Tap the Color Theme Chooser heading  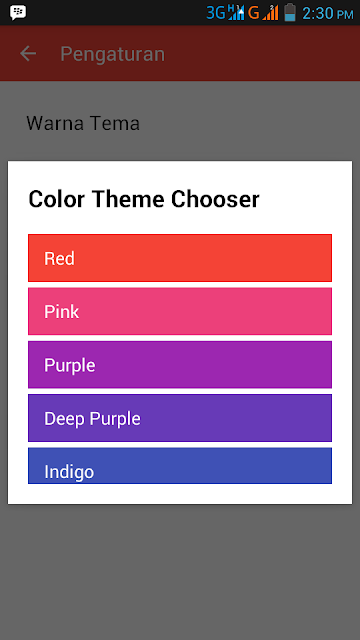144,200
